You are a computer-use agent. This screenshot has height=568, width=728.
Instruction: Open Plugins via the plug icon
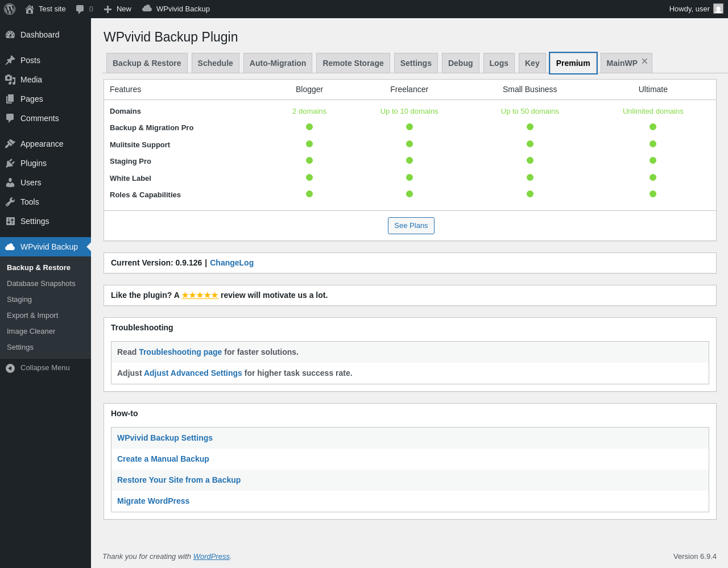[10, 163]
